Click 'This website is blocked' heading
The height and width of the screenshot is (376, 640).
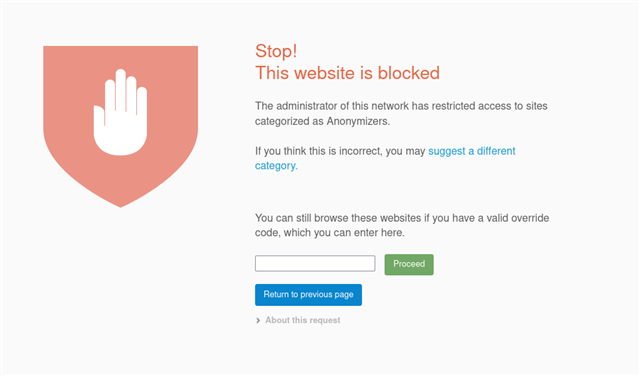[x=347, y=73]
